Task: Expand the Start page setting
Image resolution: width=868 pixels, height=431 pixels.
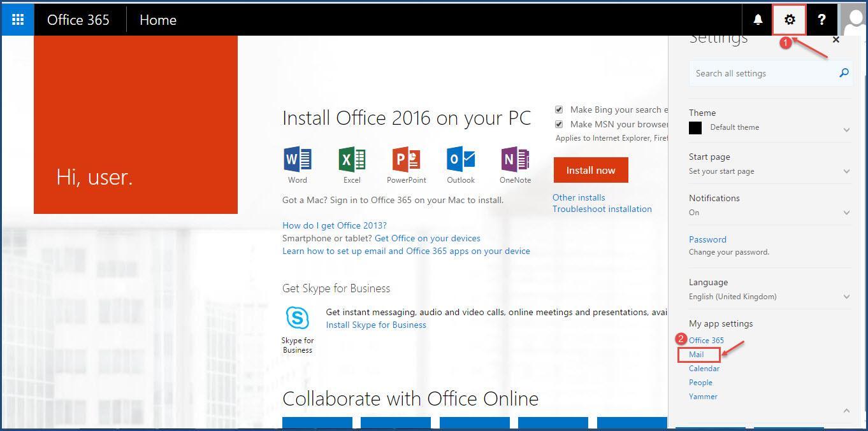Action: pyautogui.click(x=846, y=171)
